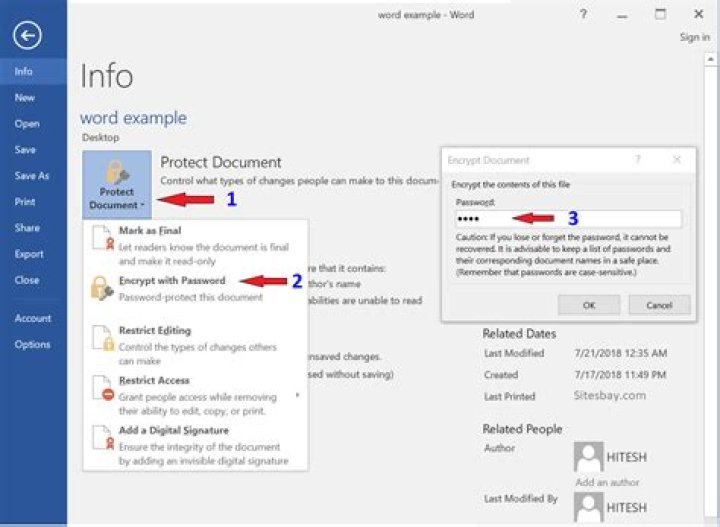Click the word example document title
Viewport: 720px width, 527px height.
(x=133, y=118)
